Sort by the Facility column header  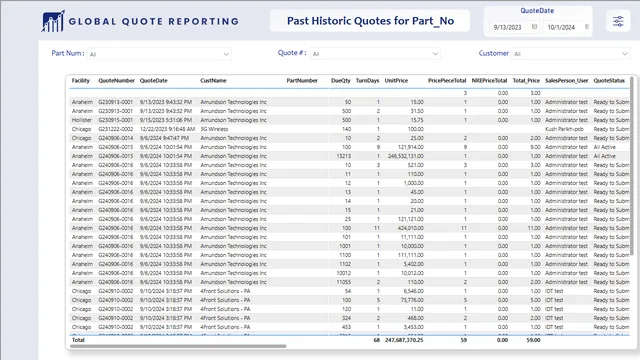[81, 80]
